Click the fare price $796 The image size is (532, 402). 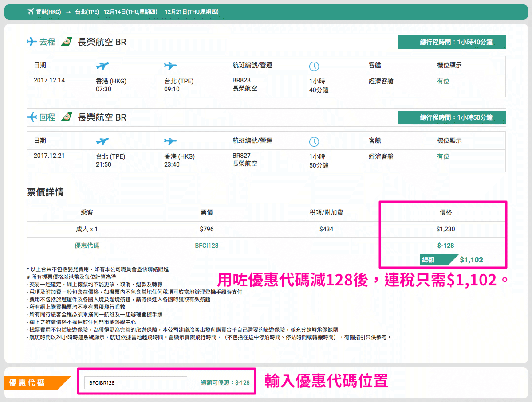pyautogui.click(x=207, y=229)
